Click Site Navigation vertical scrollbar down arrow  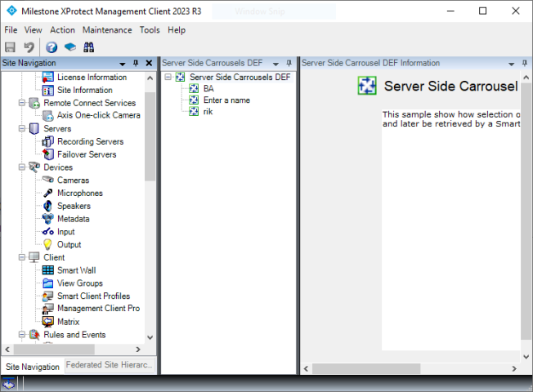click(150, 336)
